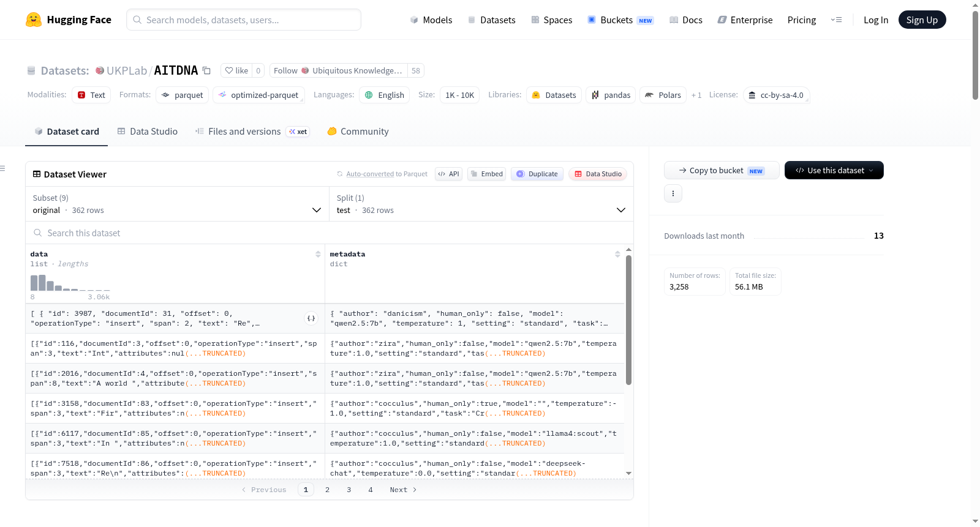Click the dataset viewer vertical scrollbar
Viewport: 980px width, 527px height.
(x=628, y=320)
